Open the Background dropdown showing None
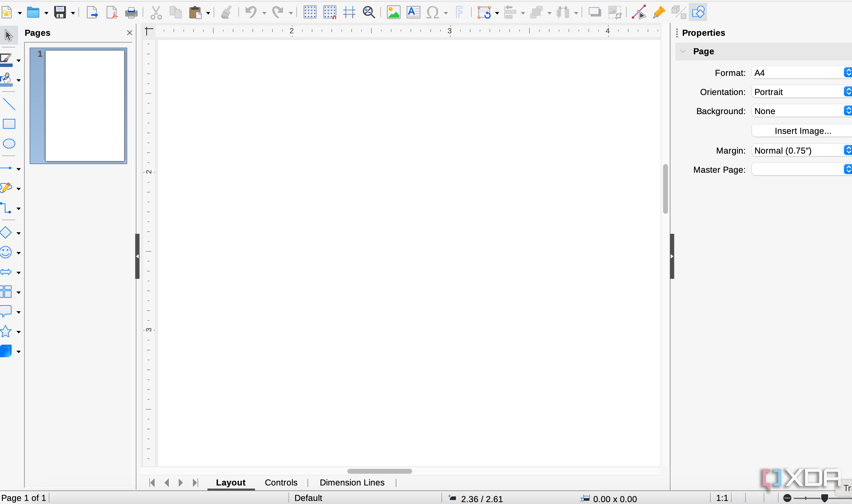The height and width of the screenshot is (504, 852). (802, 111)
